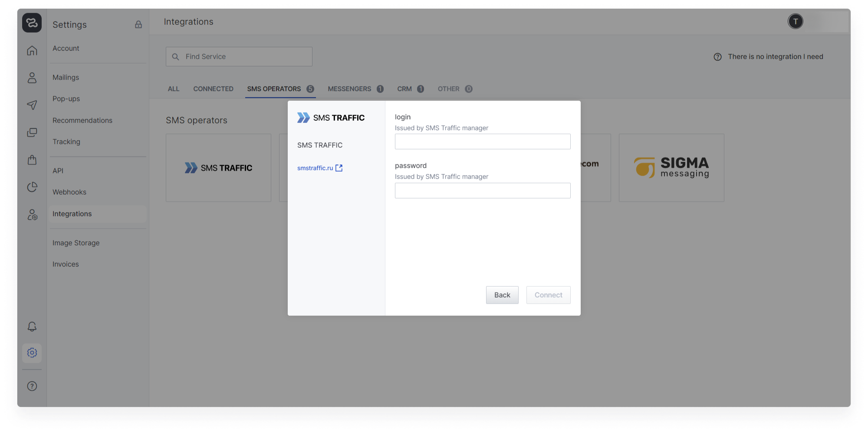Select the SIGMA messaging card
868x433 pixels.
coord(671,168)
